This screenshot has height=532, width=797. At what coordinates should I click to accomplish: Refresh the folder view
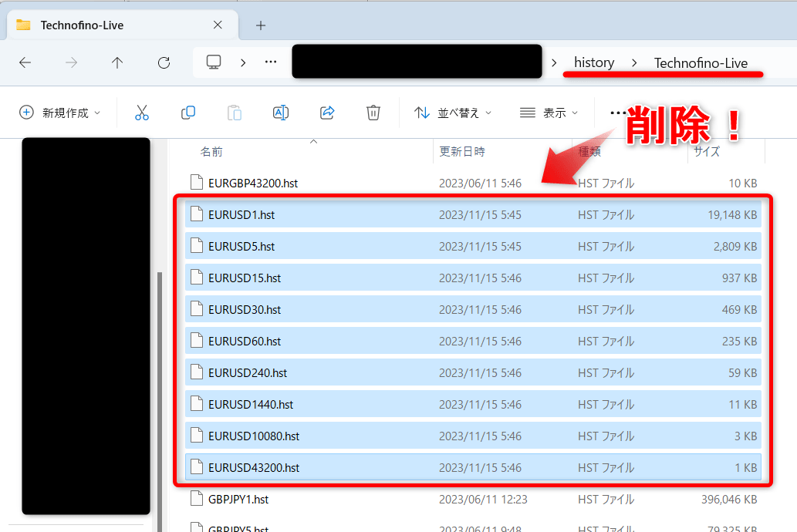(164, 62)
